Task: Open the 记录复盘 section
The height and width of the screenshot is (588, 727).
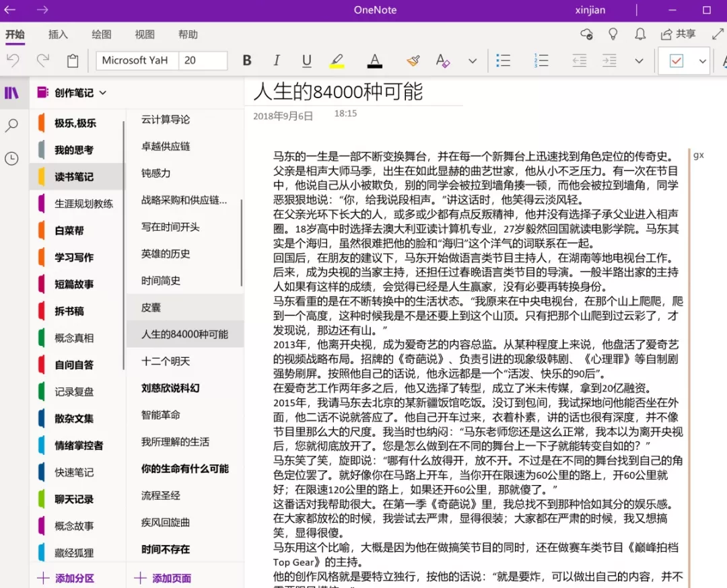Action: [x=77, y=392]
